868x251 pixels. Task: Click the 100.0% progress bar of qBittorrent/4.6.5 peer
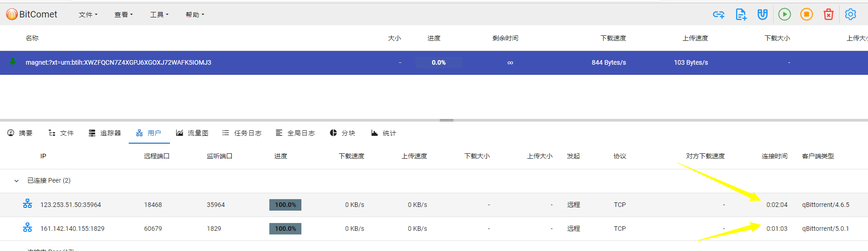tap(285, 205)
